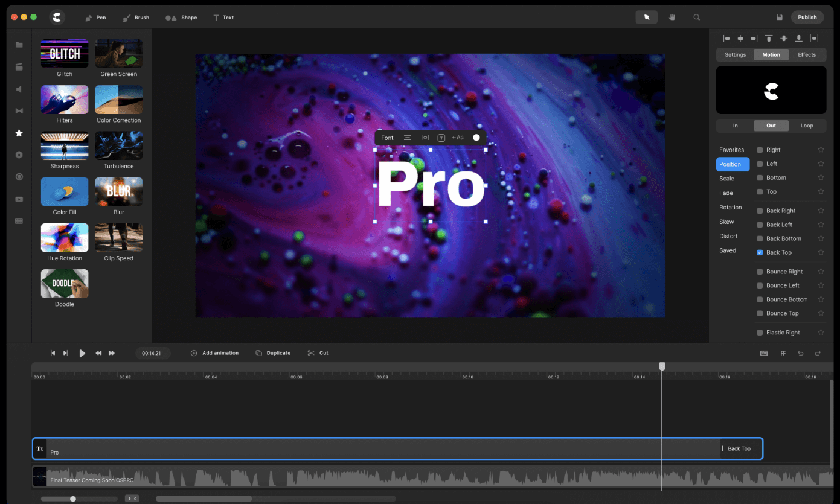The width and height of the screenshot is (840, 504).
Task: Select the Pen tool
Action: click(95, 18)
